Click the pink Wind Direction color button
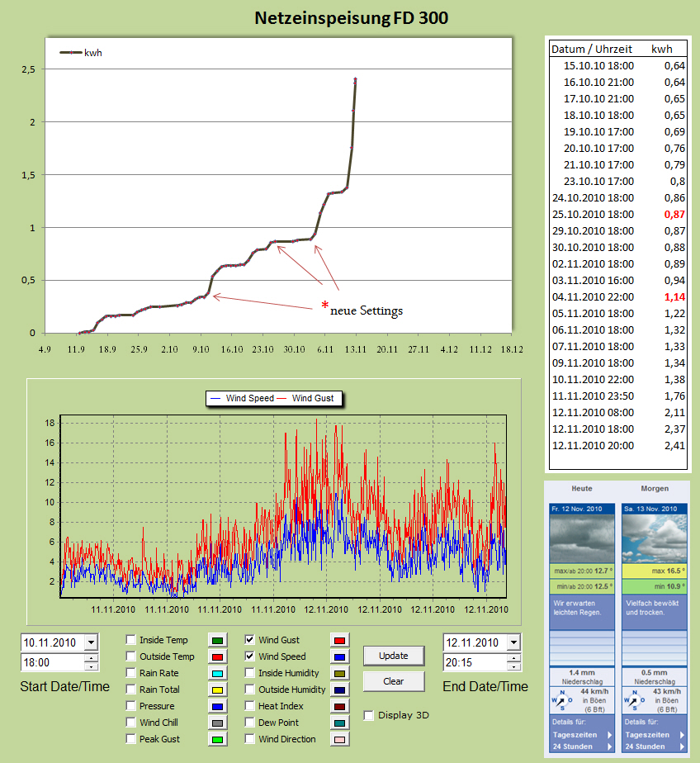The height and width of the screenshot is (763, 700). click(339, 739)
